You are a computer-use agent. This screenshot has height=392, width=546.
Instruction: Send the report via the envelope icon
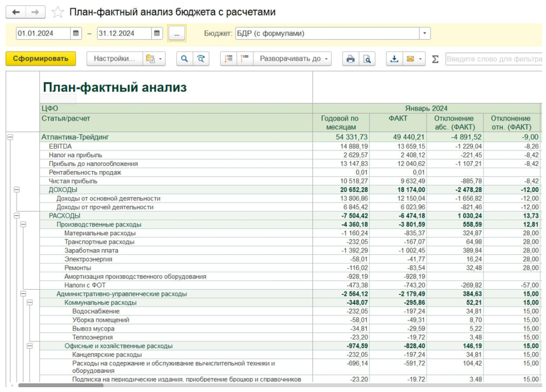(x=412, y=58)
